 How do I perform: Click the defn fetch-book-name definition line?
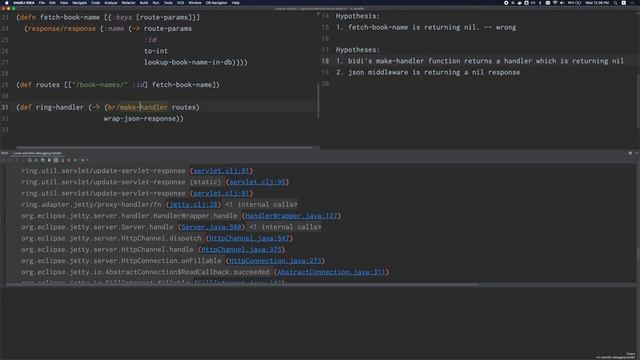(x=108, y=17)
